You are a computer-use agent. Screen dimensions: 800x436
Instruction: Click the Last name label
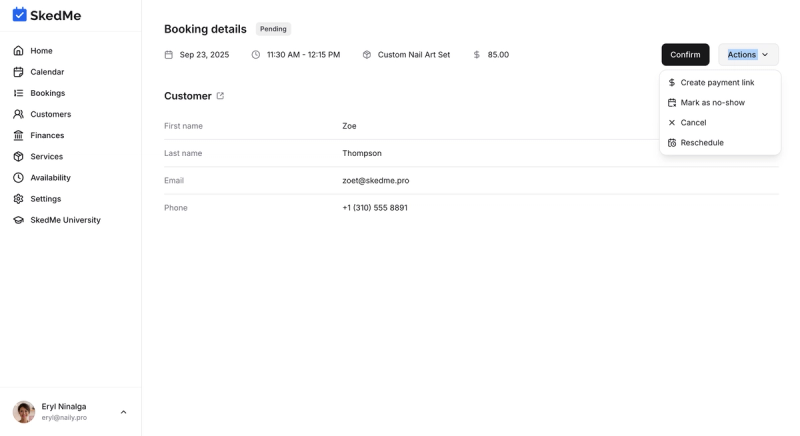pyautogui.click(x=183, y=153)
